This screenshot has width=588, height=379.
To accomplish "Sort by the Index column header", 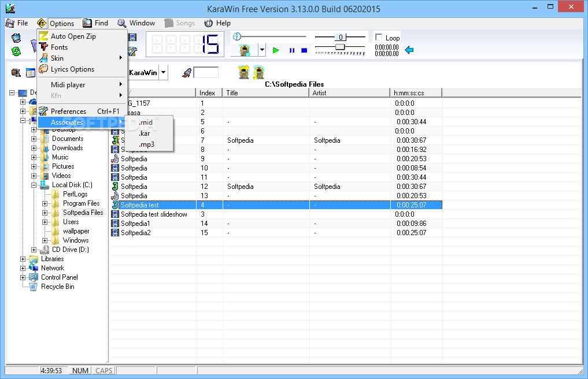I will point(209,92).
